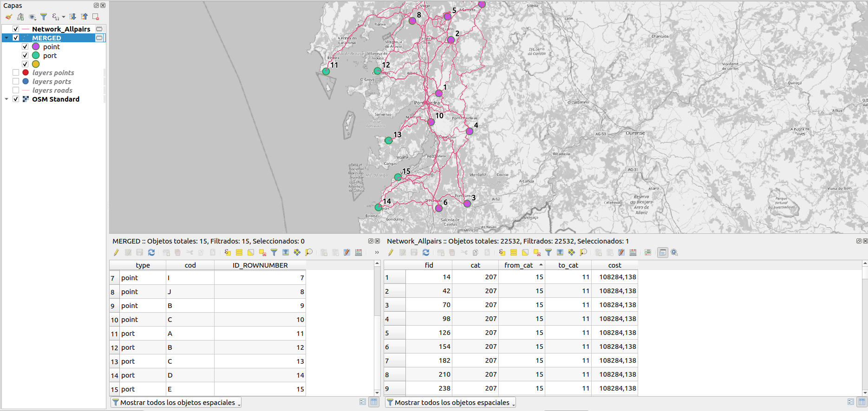Toggle editing pencil in Network_Allpairs table

(x=391, y=252)
